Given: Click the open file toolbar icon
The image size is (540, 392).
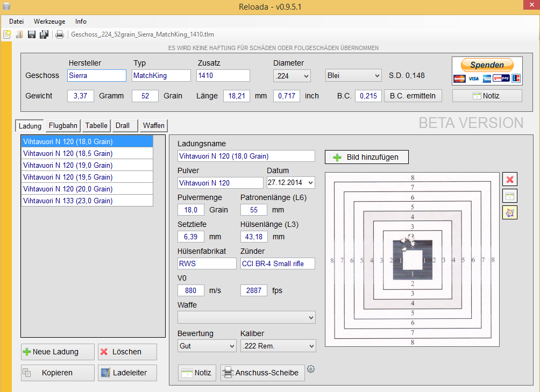Looking at the screenshot, I should [x=19, y=34].
